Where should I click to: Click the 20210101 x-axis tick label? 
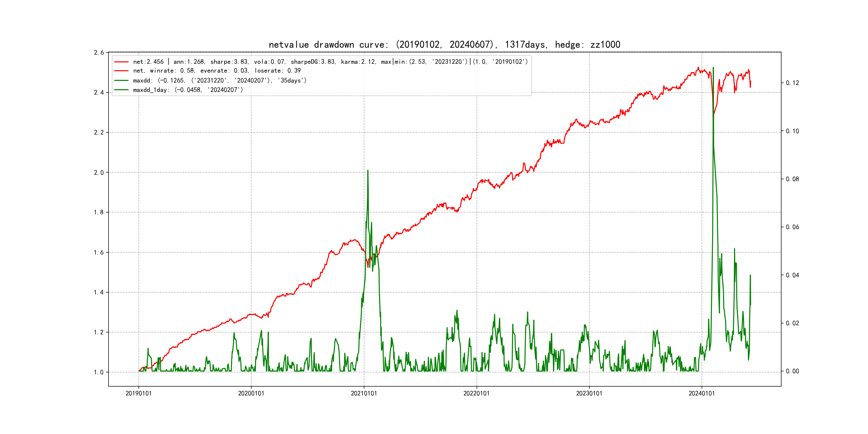(x=364, y=394)
